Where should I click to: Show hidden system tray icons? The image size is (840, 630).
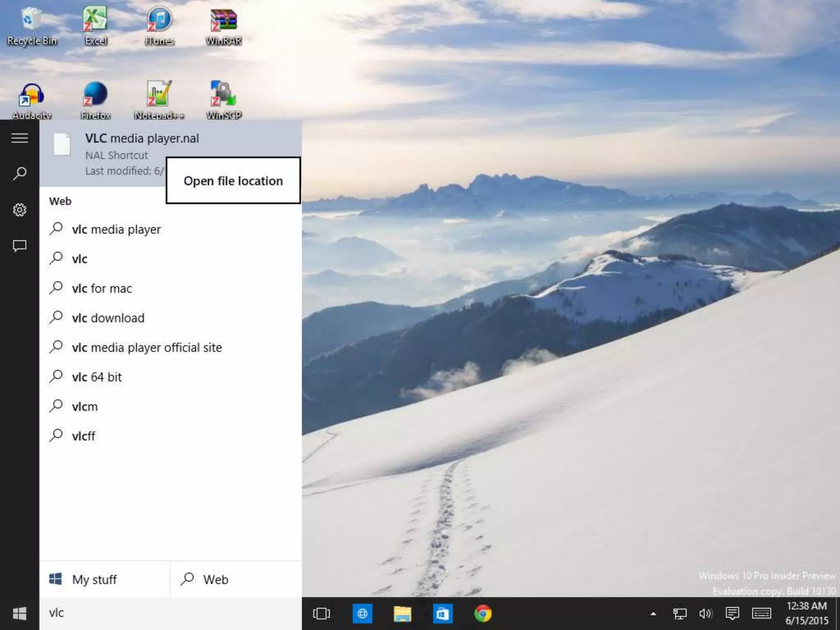pos(653,614)
